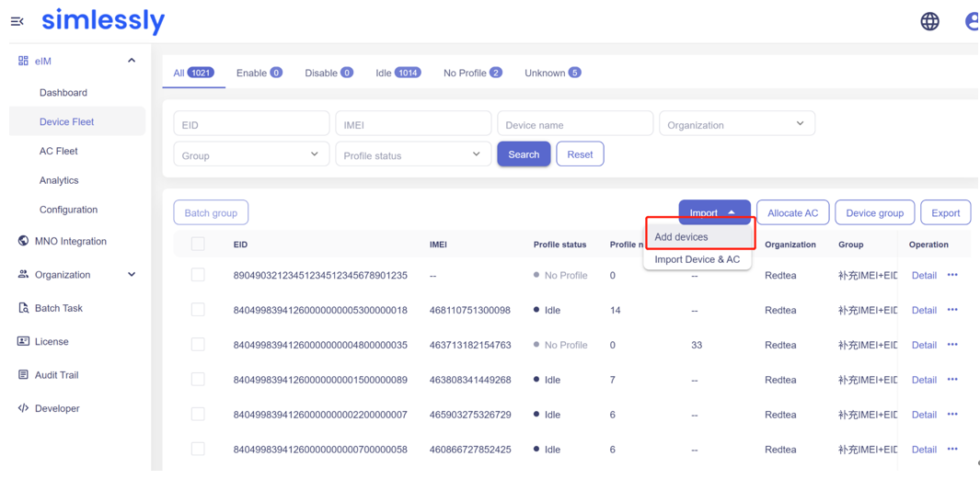
Task: Open the Profile status filter dropdown
Action: pyautogui.click(x=413, y=154)
